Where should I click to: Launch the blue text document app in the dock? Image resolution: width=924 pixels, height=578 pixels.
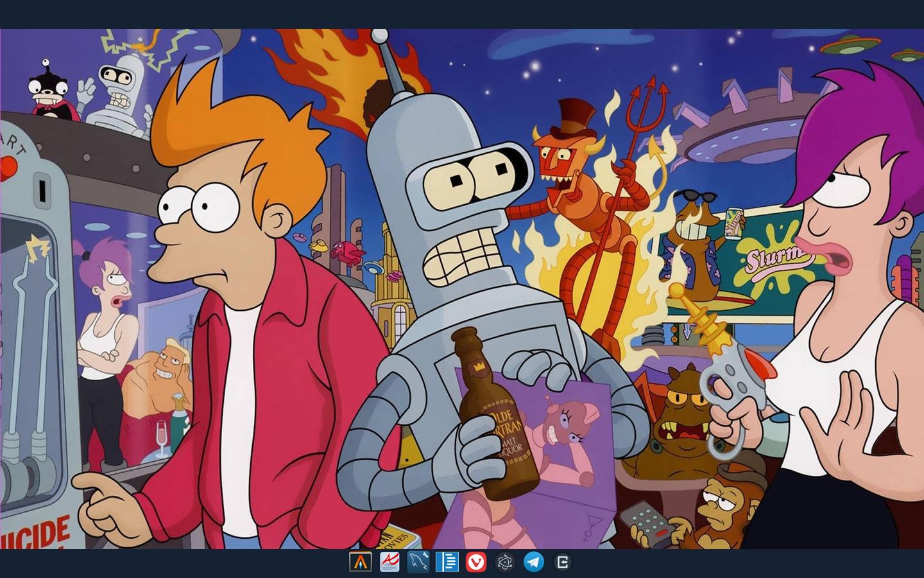[447, 563]
